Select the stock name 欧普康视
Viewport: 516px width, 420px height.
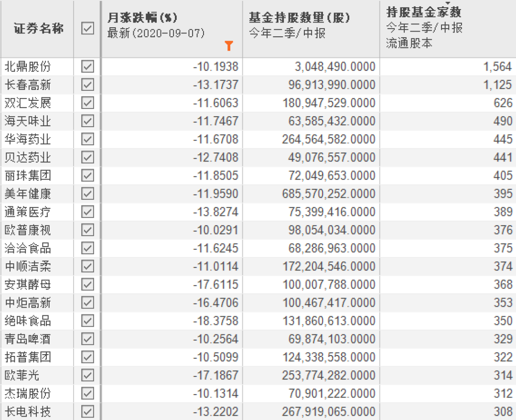pyautogui.click(x=28, y=230)
